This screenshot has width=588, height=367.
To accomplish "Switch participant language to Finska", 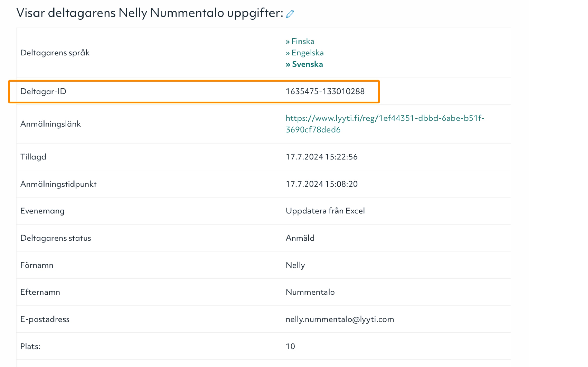I will pos(300,41).
